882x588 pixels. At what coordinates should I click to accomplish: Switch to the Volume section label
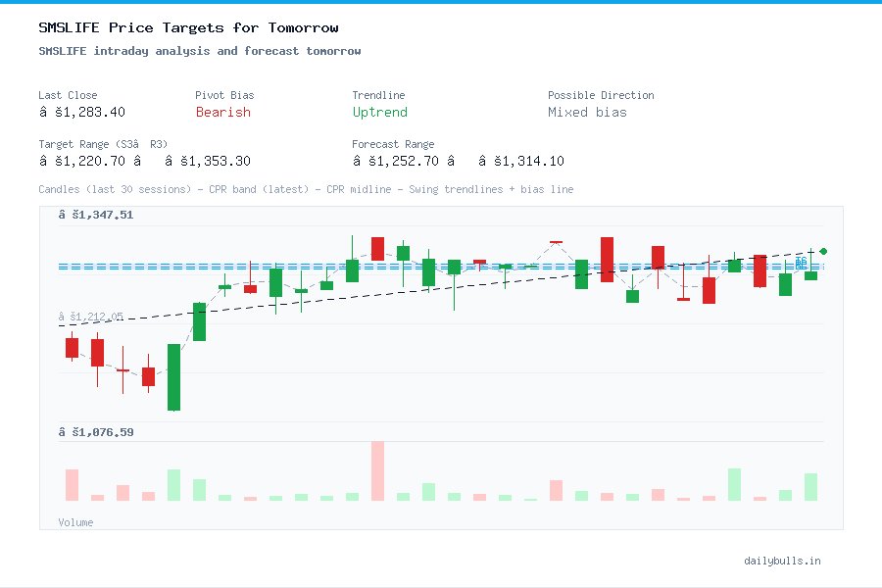click(x=75, y=522)
